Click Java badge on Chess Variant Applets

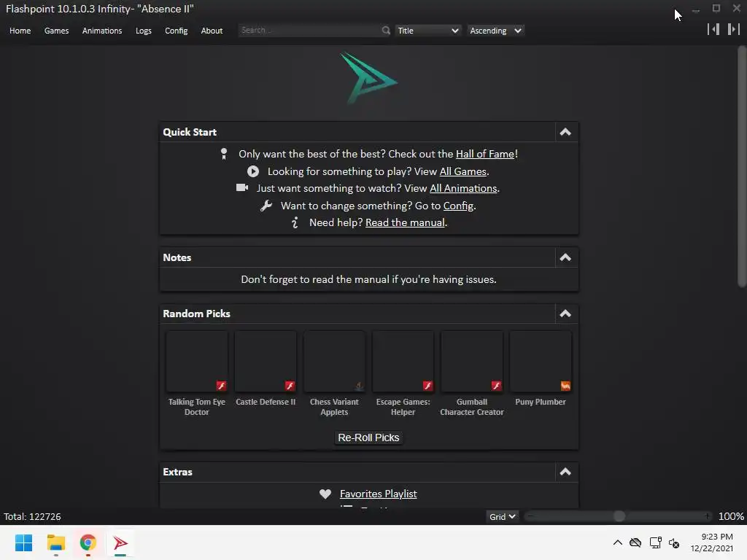click(359, 386)
